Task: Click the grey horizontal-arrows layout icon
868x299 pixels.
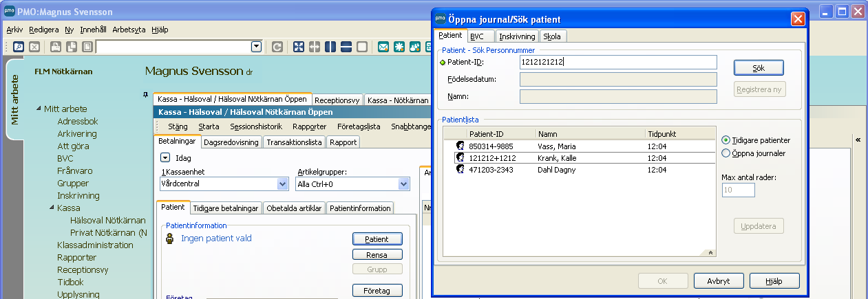Action: [315, 47]
